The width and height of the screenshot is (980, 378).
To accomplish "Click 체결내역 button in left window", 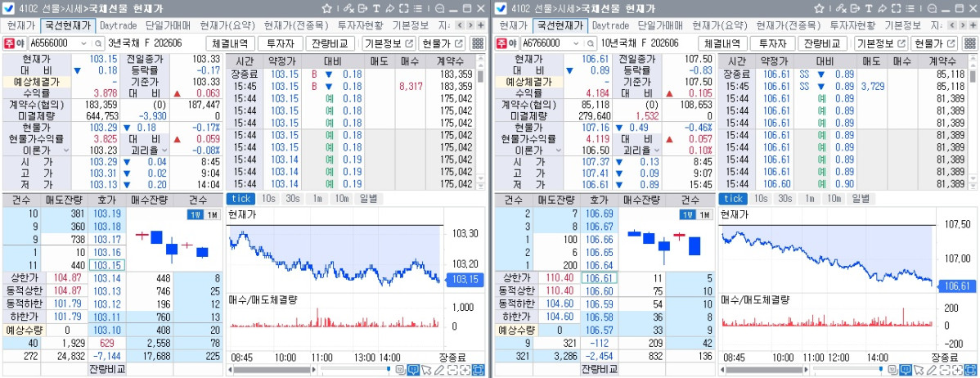I will point(230,43).
